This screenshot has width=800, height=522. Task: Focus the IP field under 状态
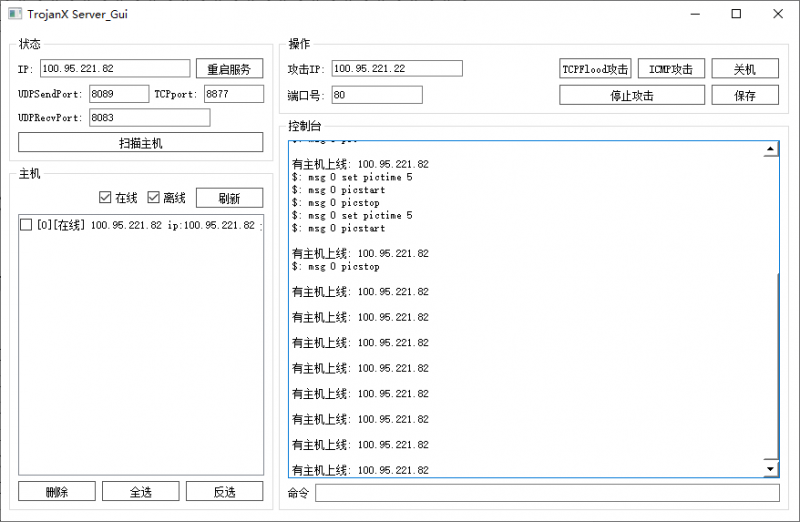point(115,68)
